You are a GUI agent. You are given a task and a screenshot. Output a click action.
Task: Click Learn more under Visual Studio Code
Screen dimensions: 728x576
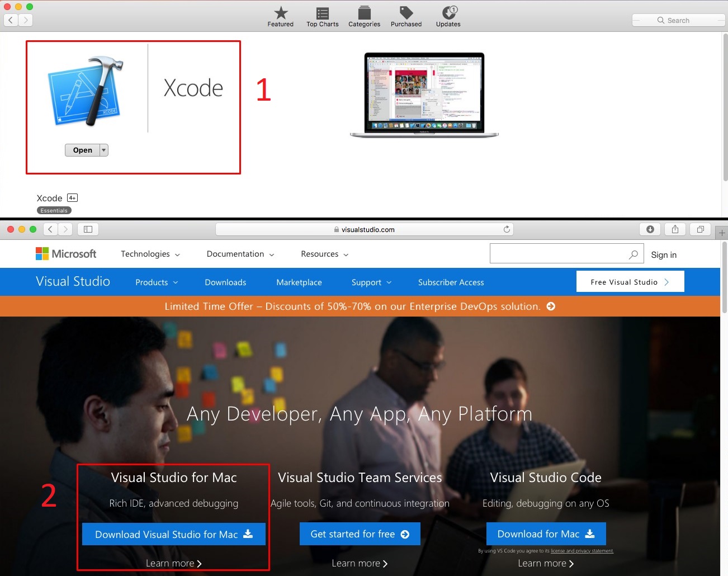tap(546, 563)
